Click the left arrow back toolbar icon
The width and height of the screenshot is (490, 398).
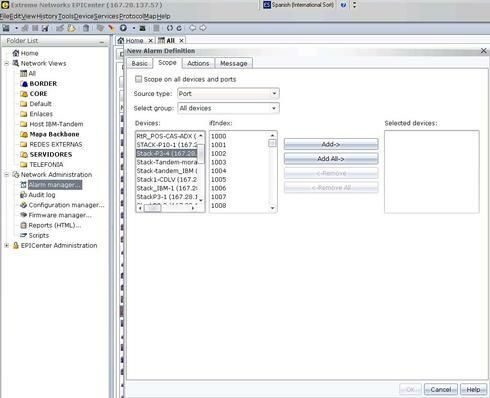pyautogui.click(x=193, y=28)
